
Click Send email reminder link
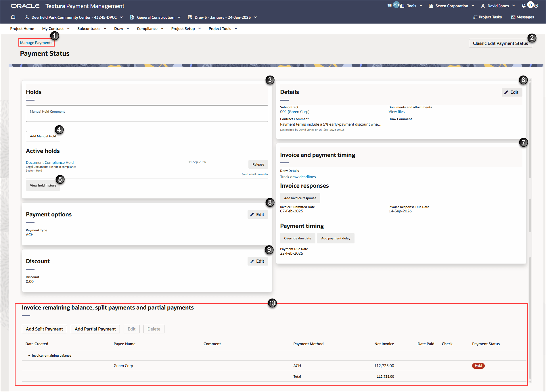(255, 174)
